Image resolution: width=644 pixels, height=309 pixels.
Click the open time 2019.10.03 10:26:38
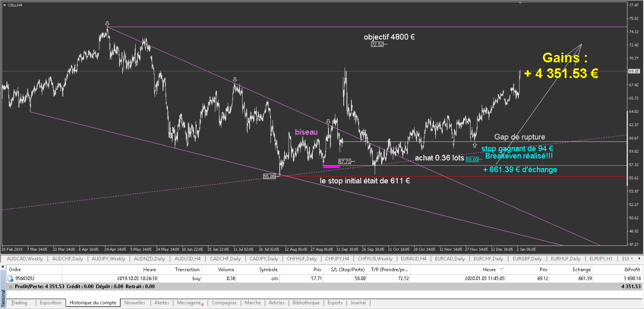point(137,279)
